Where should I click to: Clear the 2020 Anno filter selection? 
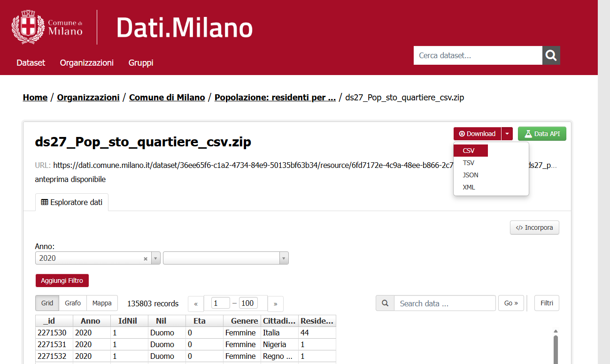tap(146, 258)
